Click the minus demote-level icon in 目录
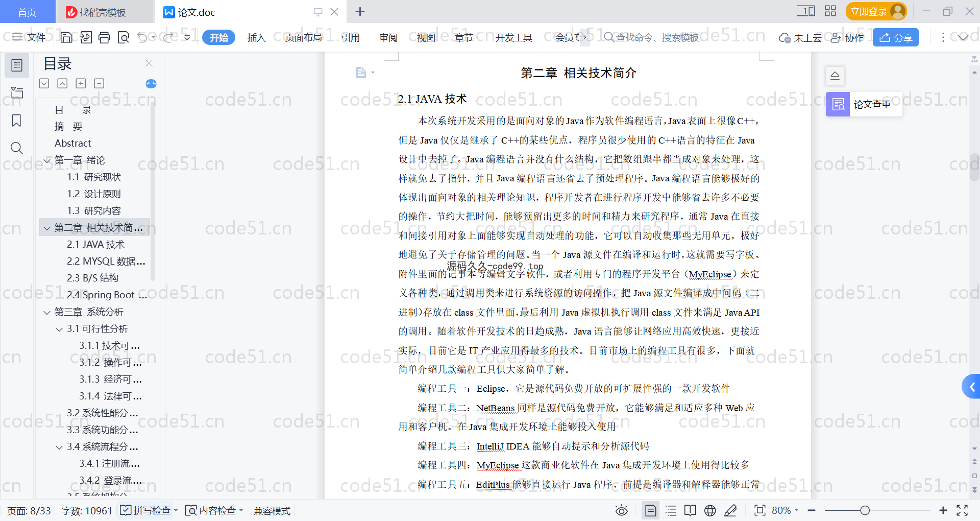Image resolution: width=980 pixels, height=521 pixels. (x=99, y=83)
